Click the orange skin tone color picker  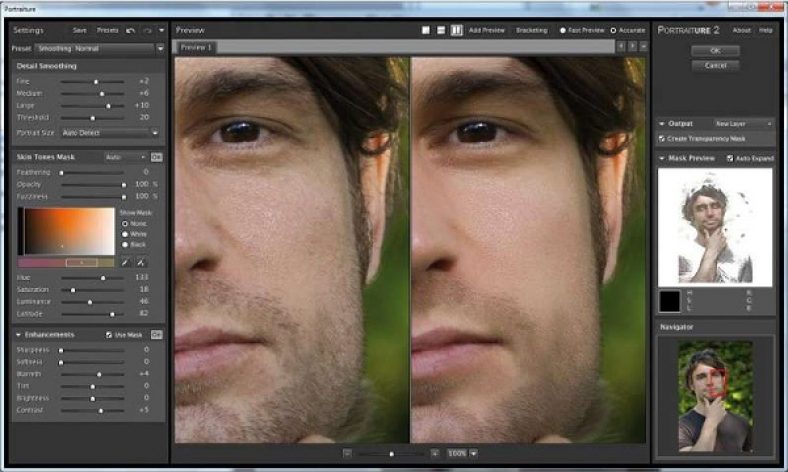[66, 231]
